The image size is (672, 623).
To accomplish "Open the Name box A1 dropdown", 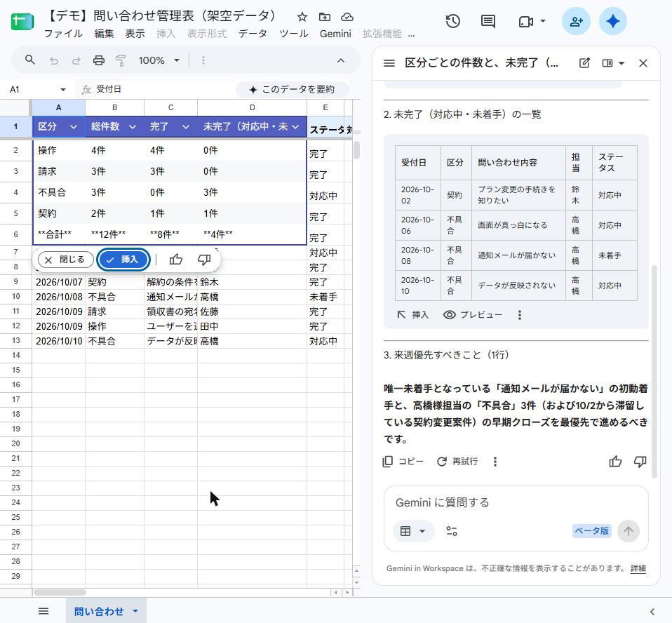I will [x=63, y=90].
